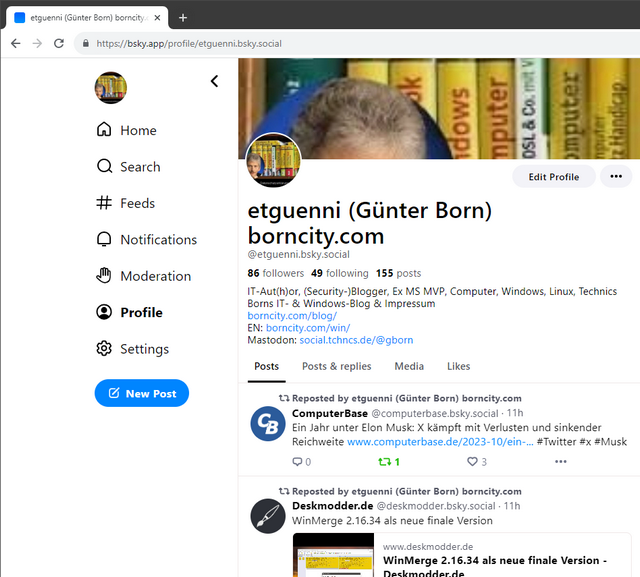
Task: Click the @etguenni.bsky.social handle text
Action: (298, 254)
